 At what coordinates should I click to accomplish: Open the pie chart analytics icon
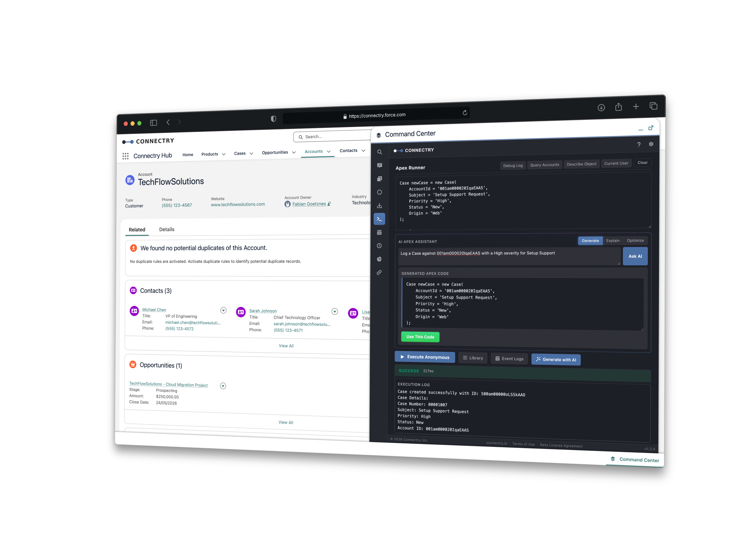click(x=380, y=259)
